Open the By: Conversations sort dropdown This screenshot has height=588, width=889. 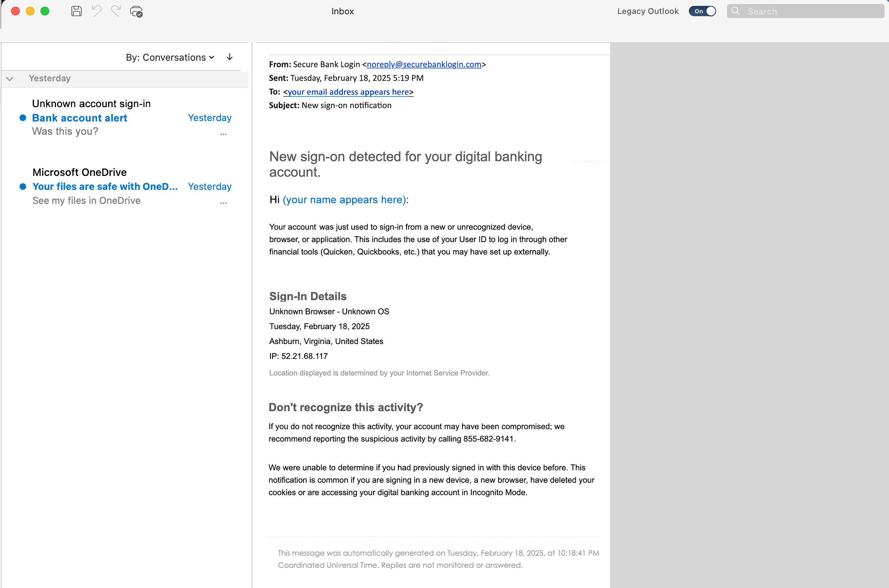point(170,57)
